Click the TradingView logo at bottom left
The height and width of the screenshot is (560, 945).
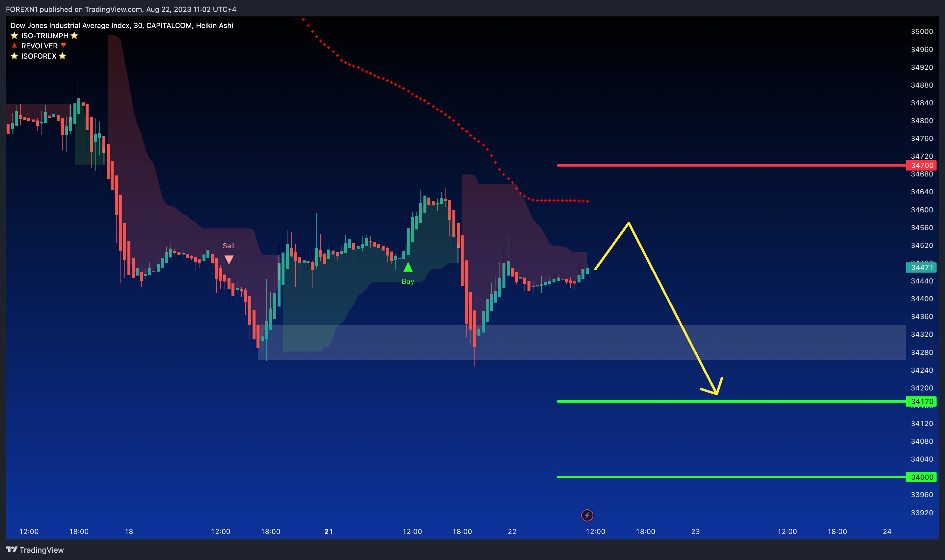point(35,550)
